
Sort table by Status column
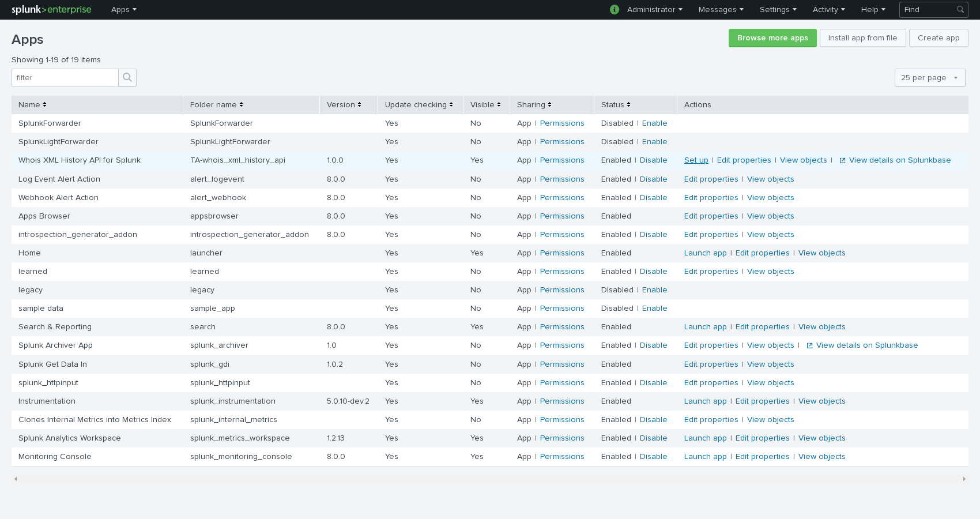point(616,104)
